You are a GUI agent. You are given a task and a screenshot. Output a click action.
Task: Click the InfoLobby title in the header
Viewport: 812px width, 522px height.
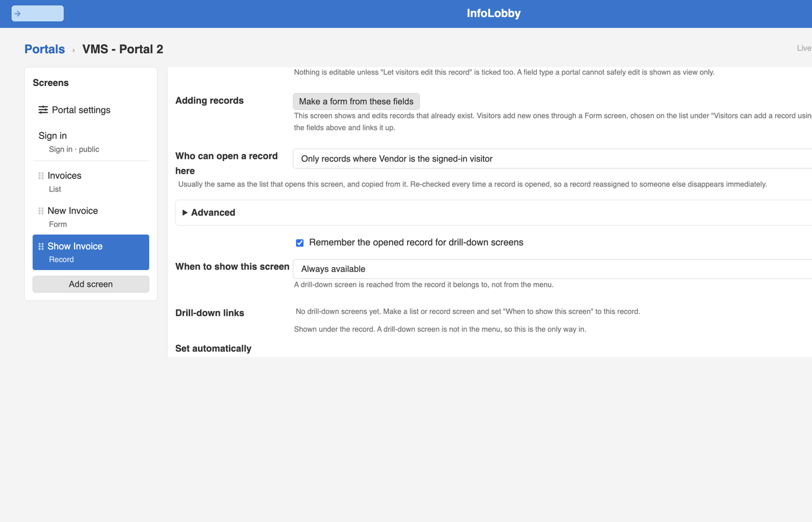493,13
